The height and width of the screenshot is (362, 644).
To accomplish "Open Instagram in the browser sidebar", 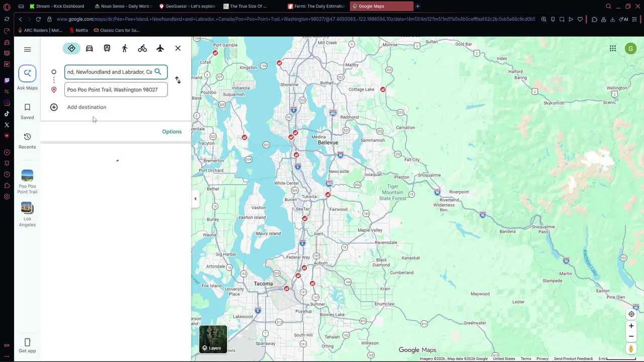I will tap(7, 103).
